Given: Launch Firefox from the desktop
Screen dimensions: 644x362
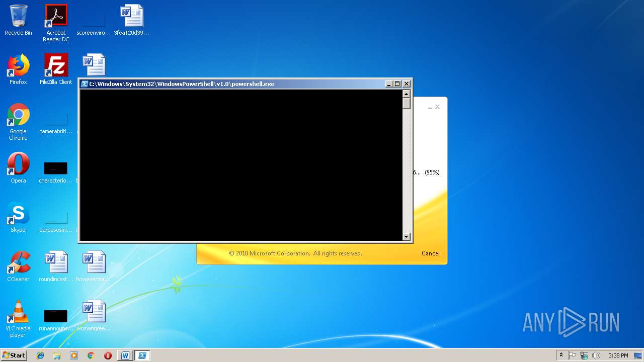Looking at the screenshot, I should 18,69.
